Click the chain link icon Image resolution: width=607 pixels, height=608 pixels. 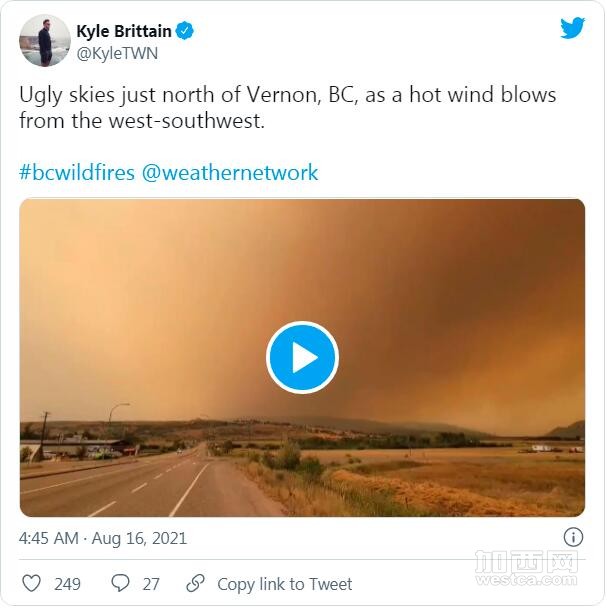[196, 583]
